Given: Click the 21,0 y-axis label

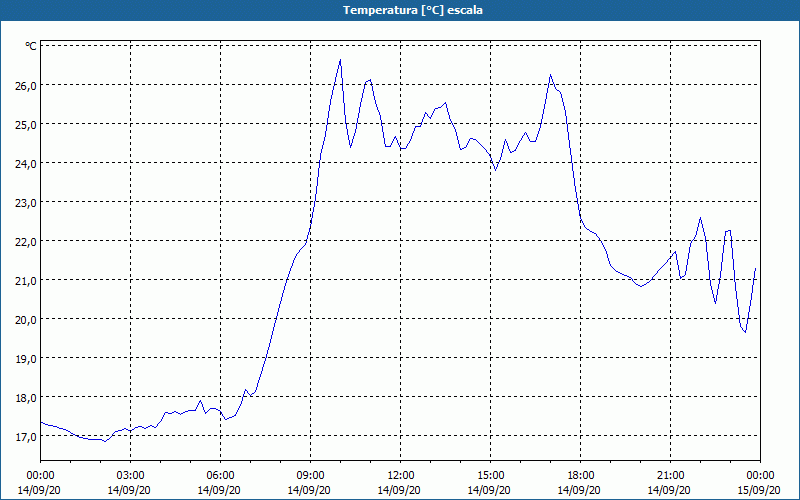Looking at the screenshot, I should (x=26, y=281).
